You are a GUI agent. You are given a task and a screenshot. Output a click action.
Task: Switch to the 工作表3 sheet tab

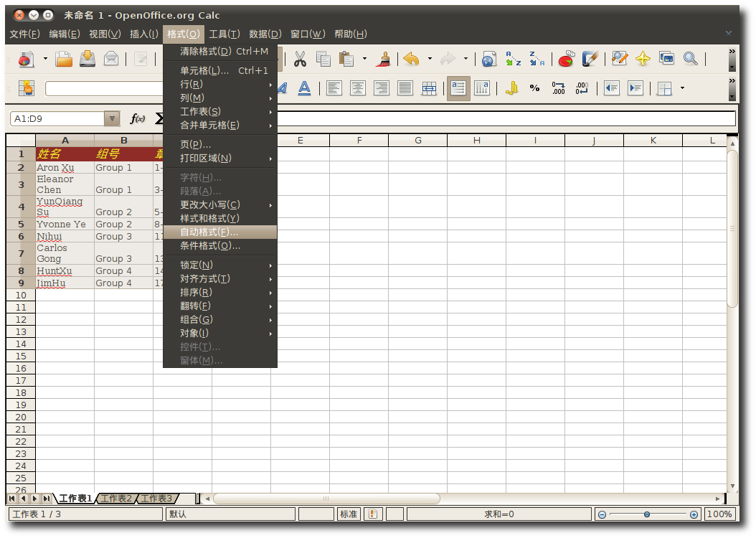tap(156, 498)
